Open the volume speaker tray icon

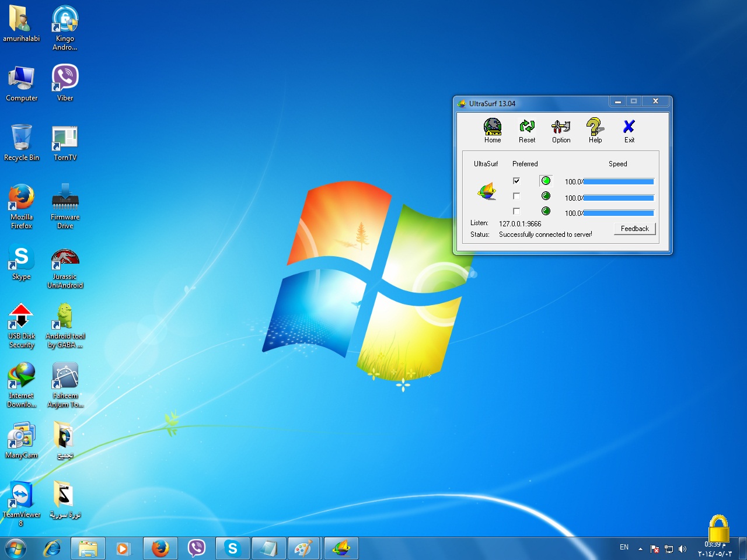[x=683, y=549]
